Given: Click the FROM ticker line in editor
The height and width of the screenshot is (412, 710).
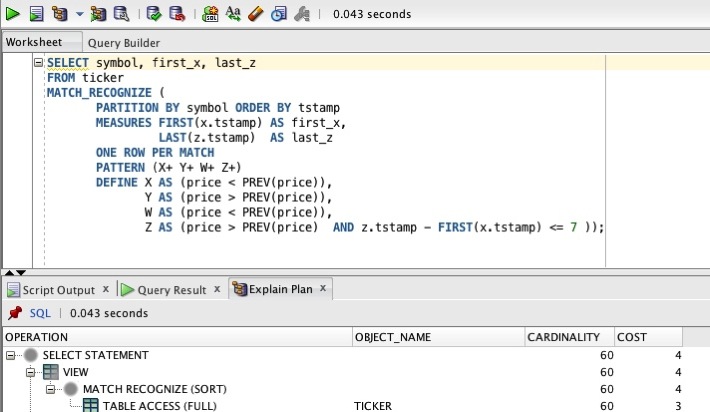Looking at the screenshot, I should tap(85, 78).
